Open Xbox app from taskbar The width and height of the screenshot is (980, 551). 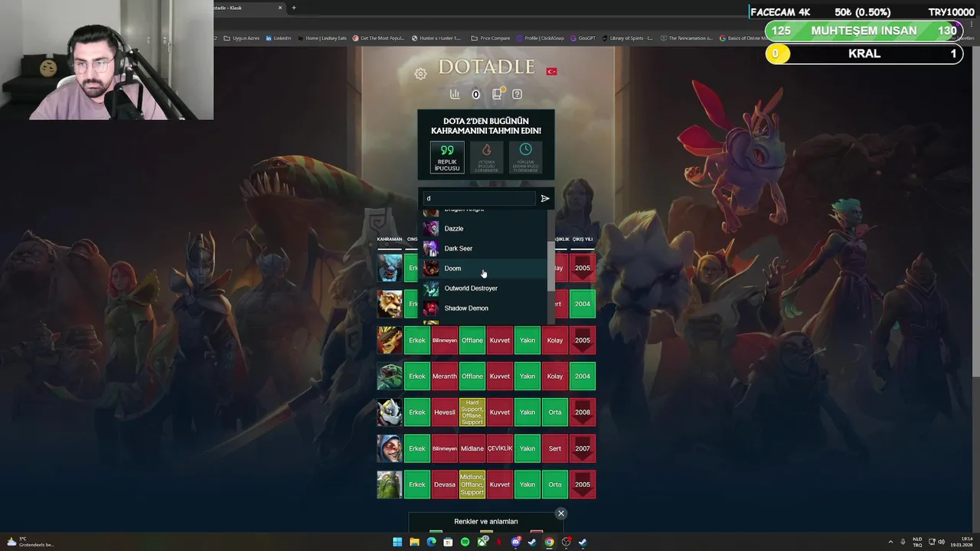coord(482,542)
